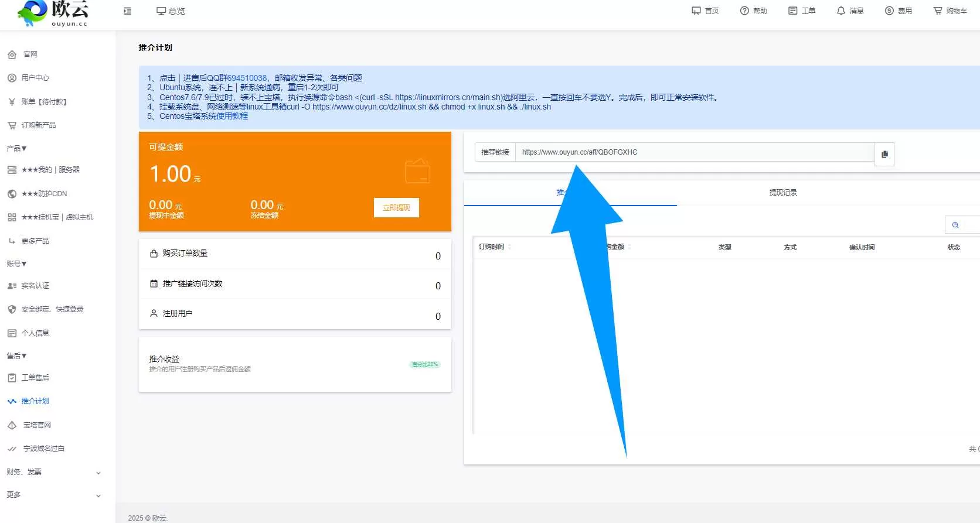Click the 确认时间 column header
The image size is (980, 523).
click(862, 247)
